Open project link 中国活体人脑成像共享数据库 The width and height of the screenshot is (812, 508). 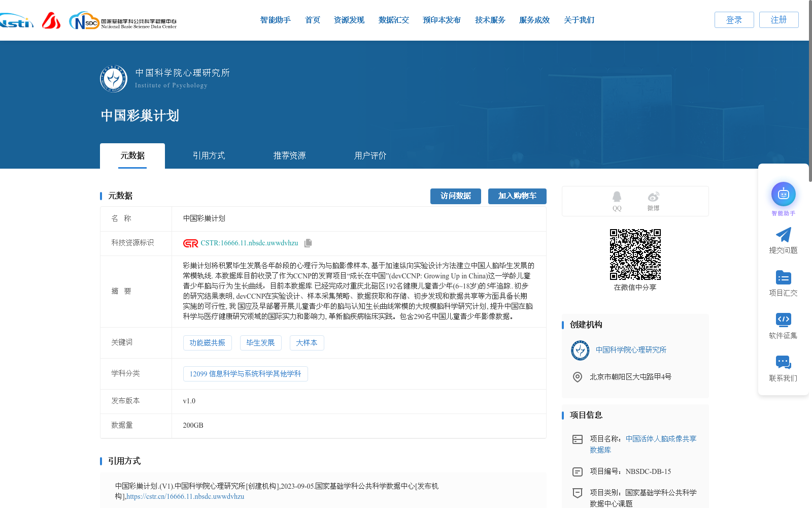[643, 444]
